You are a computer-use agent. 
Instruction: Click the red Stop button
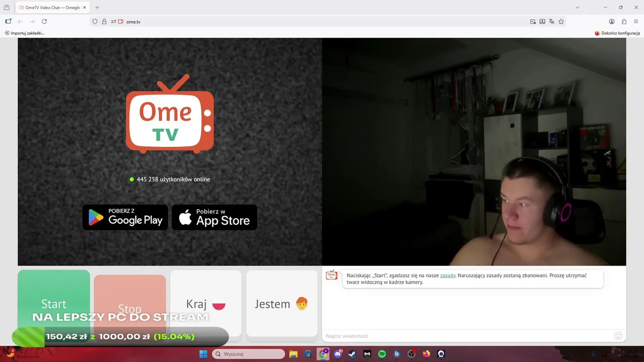[x=130, y=307]
